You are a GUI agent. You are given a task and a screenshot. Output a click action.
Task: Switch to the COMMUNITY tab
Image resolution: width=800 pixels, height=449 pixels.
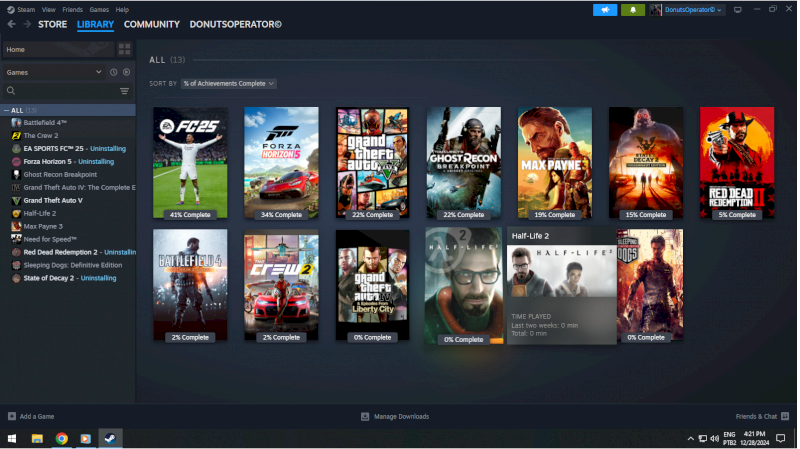[x=152, y=24]
